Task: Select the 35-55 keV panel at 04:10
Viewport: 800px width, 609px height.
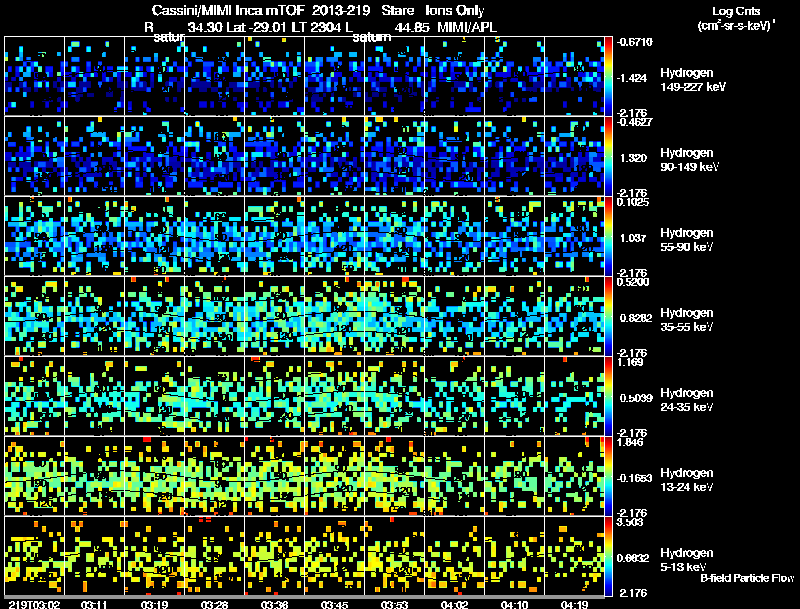Action: coord(514,316)
